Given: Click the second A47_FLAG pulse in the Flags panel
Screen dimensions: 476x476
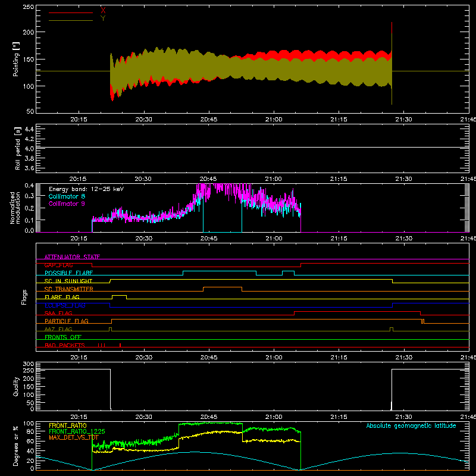Looking at the screenshot, I should click(x=392, y=329).
